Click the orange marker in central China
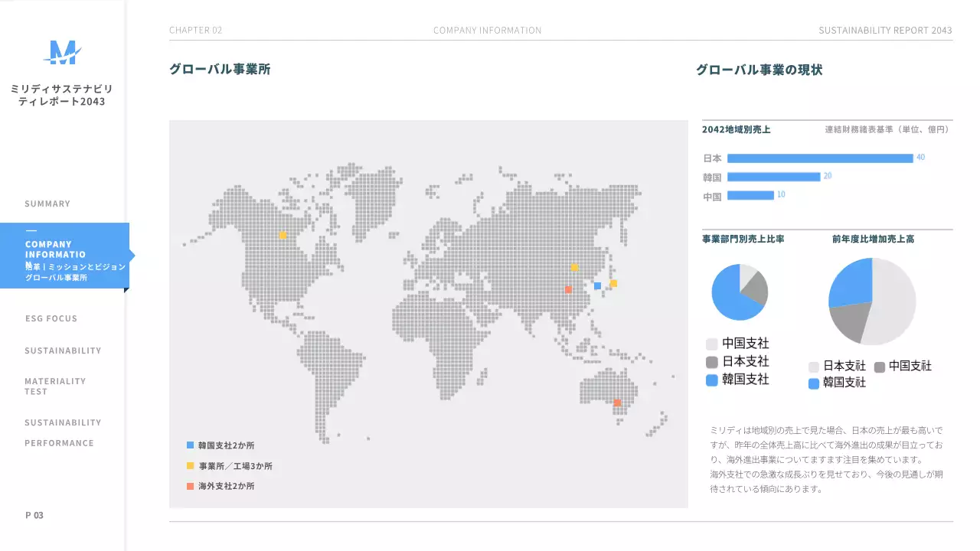Image resolution: width=980 pixels, height=551 pixels. 568,289
